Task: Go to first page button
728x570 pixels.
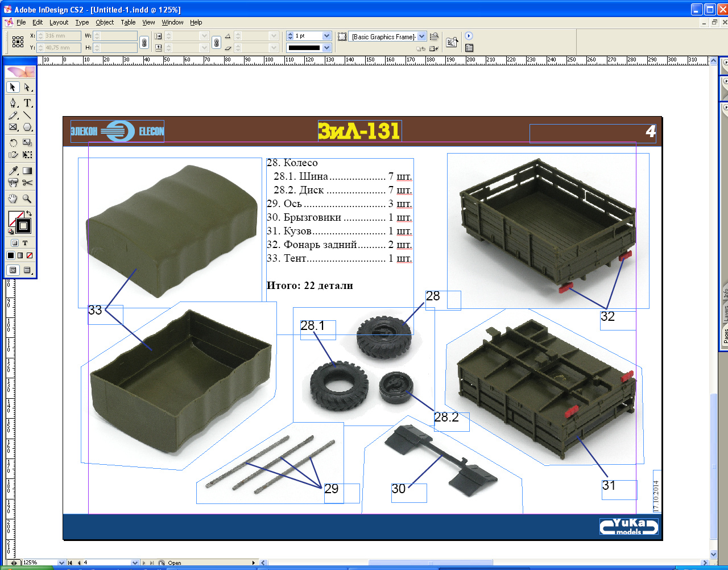Action: [x=70, y=563]
